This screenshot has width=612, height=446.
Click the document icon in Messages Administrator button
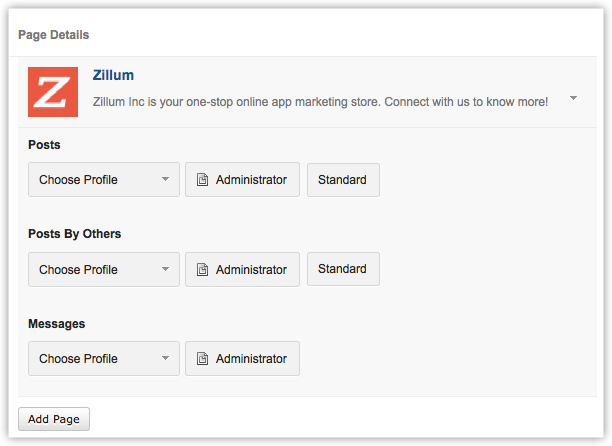click(202, 359)
